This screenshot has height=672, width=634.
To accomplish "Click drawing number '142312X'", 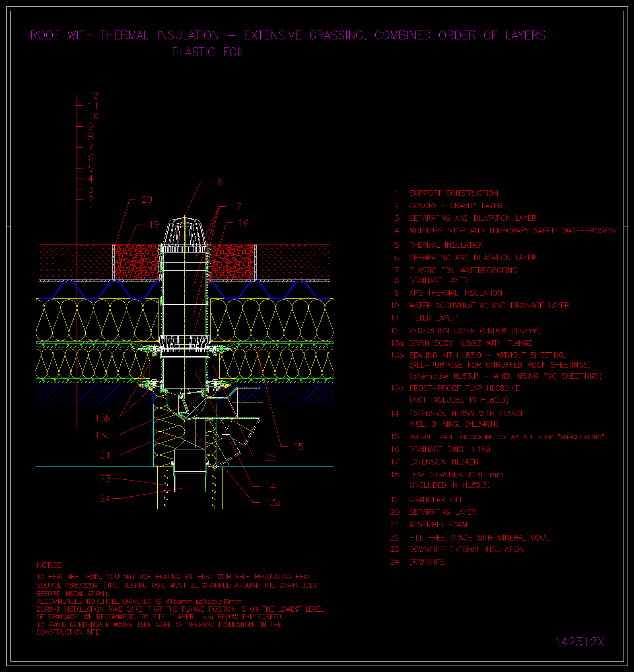I will click(579, 642).
